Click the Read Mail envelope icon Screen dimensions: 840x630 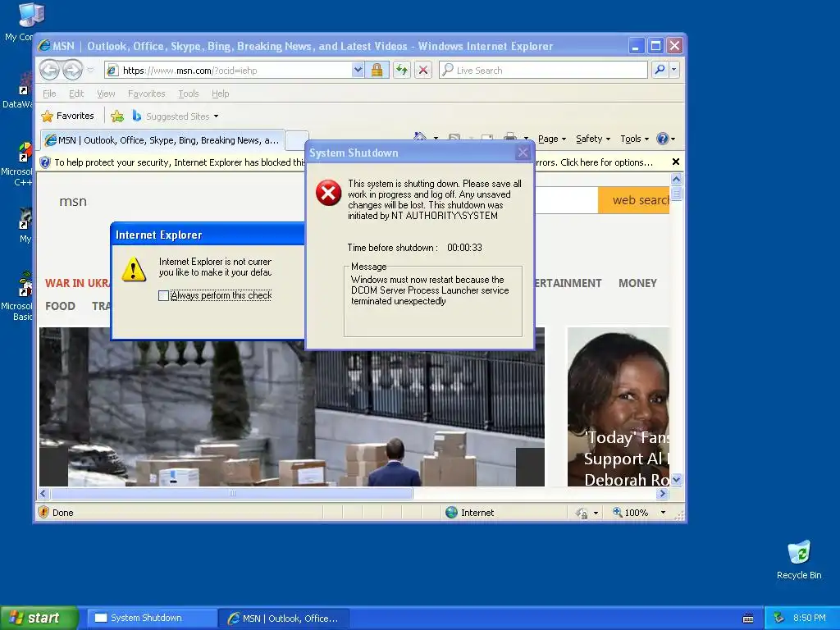(x=487, y=137)
